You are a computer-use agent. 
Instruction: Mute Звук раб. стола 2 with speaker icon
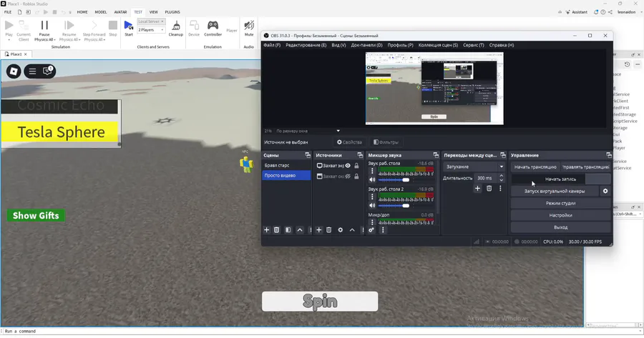(372, 206)
